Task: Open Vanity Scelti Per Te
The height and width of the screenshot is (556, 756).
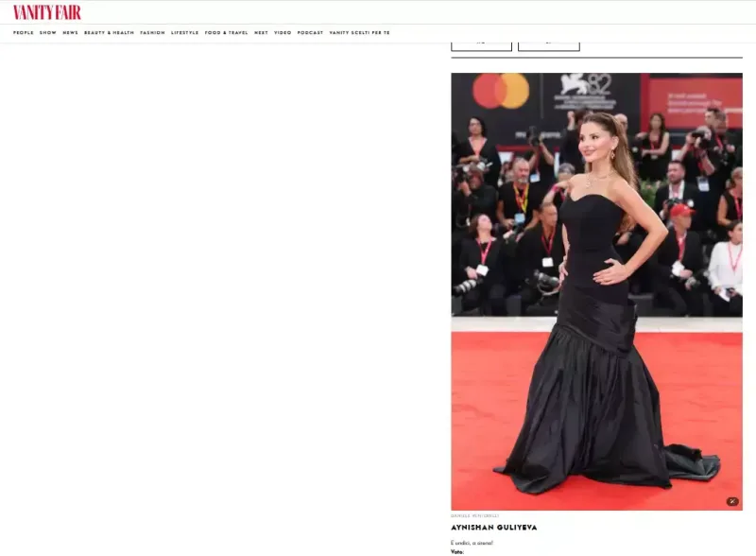Action: coord(359,33)
